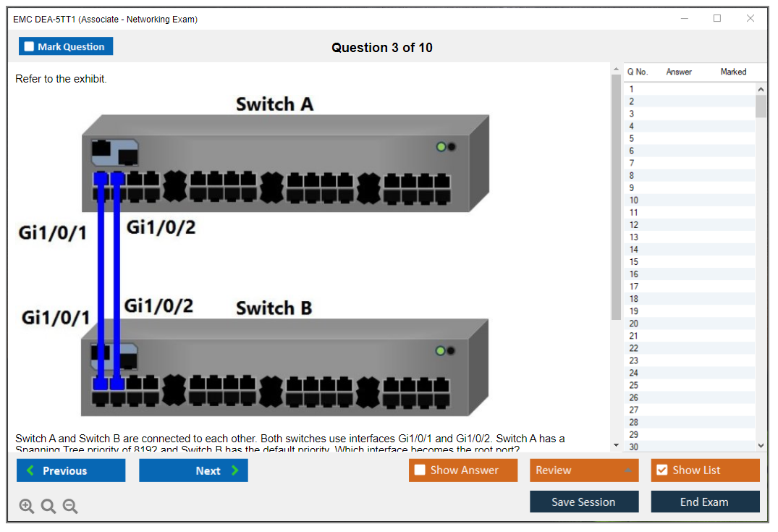Click the Switch A exhibit image

coord(284,163)
